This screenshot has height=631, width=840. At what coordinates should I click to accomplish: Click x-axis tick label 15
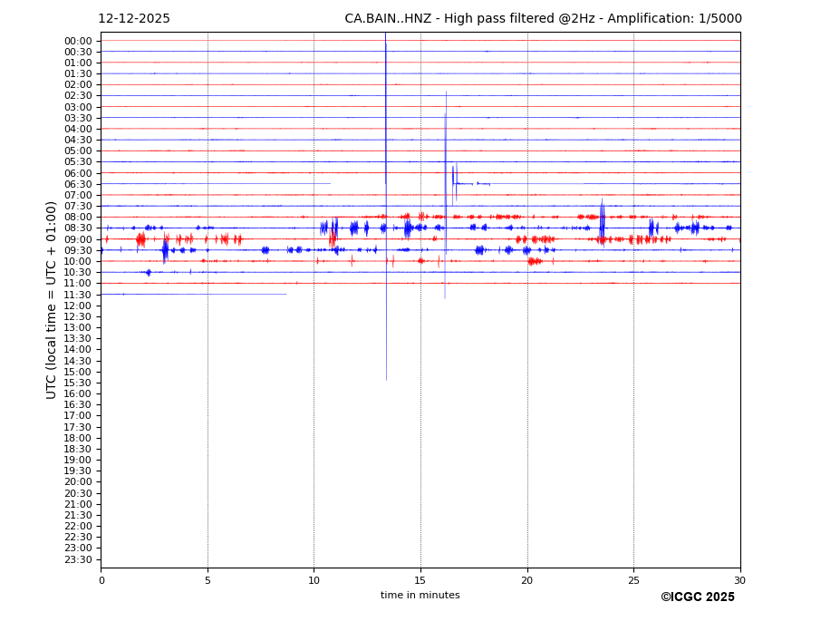click(420, 580)
